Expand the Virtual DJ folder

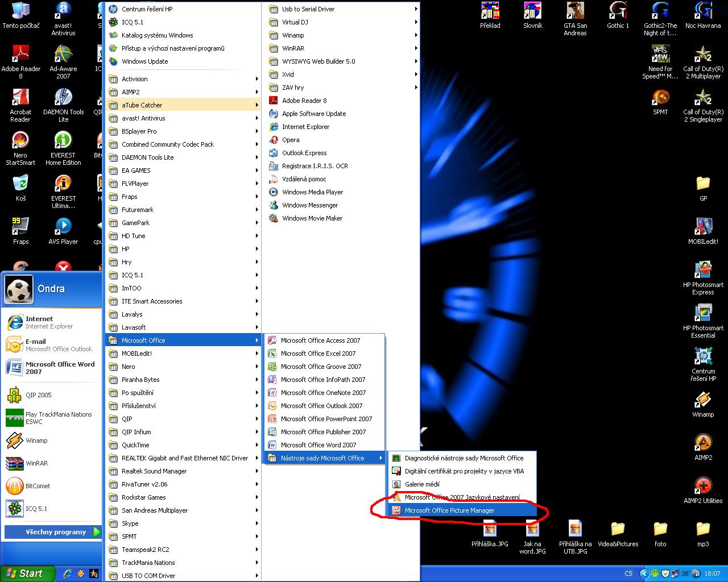click(x=343, y=22)
